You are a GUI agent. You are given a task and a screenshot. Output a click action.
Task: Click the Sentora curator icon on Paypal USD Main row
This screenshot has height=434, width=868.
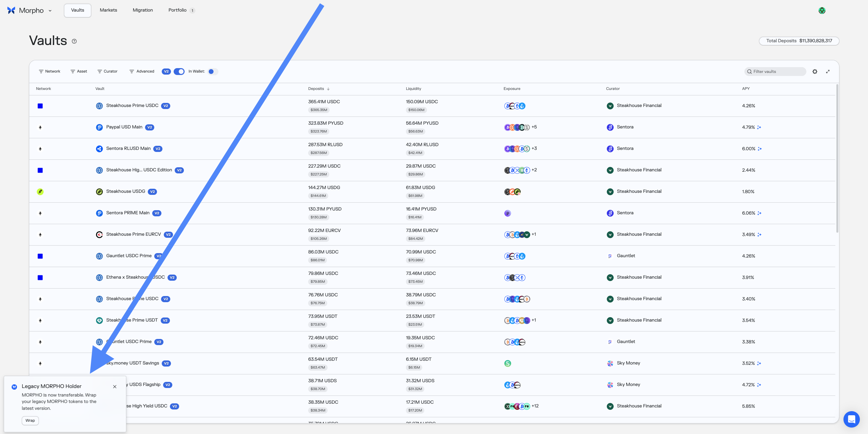(610, 127)
